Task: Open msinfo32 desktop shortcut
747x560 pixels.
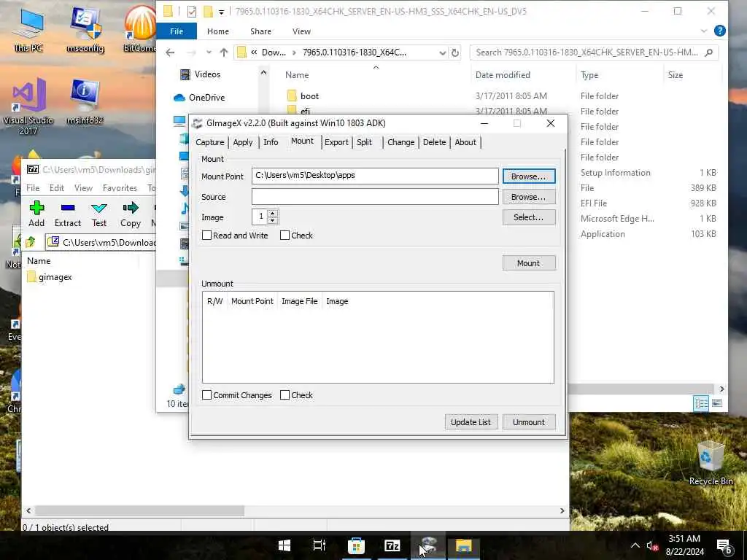Action: (x=85, y=101)
